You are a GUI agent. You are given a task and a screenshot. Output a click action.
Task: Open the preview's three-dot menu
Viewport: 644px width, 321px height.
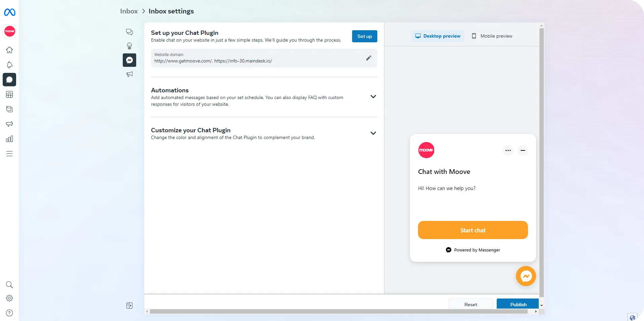coord(508,150)
